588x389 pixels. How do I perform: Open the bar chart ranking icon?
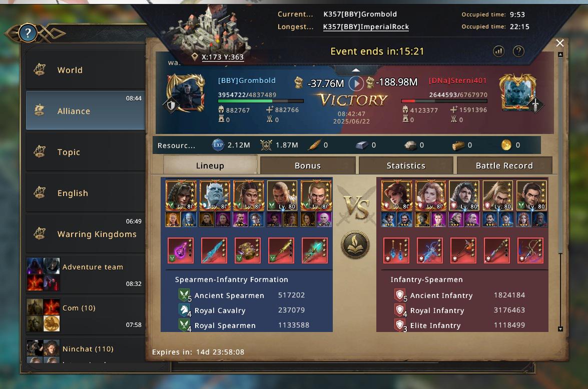pos(498,51)
